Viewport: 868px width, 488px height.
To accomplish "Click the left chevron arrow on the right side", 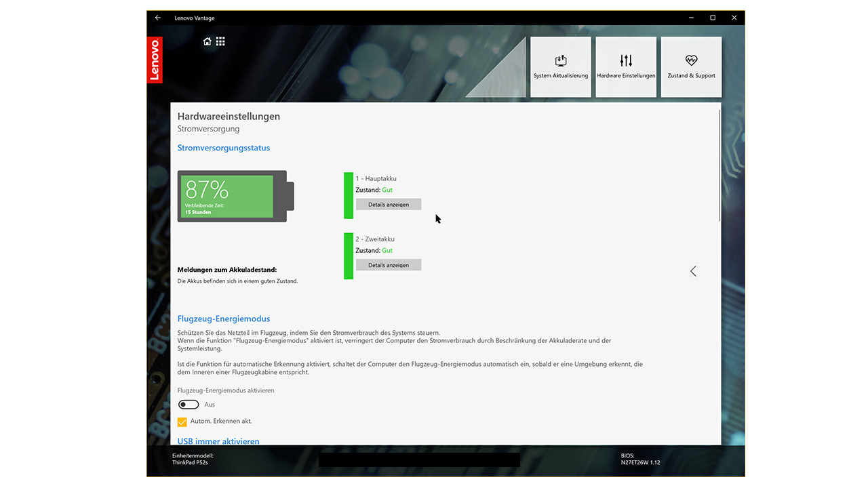I will 693,271.
